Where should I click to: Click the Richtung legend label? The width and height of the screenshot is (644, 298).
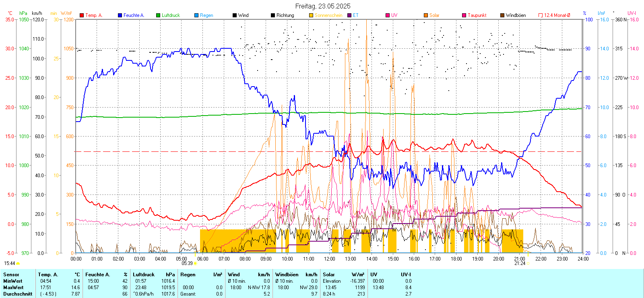[285, 15]
